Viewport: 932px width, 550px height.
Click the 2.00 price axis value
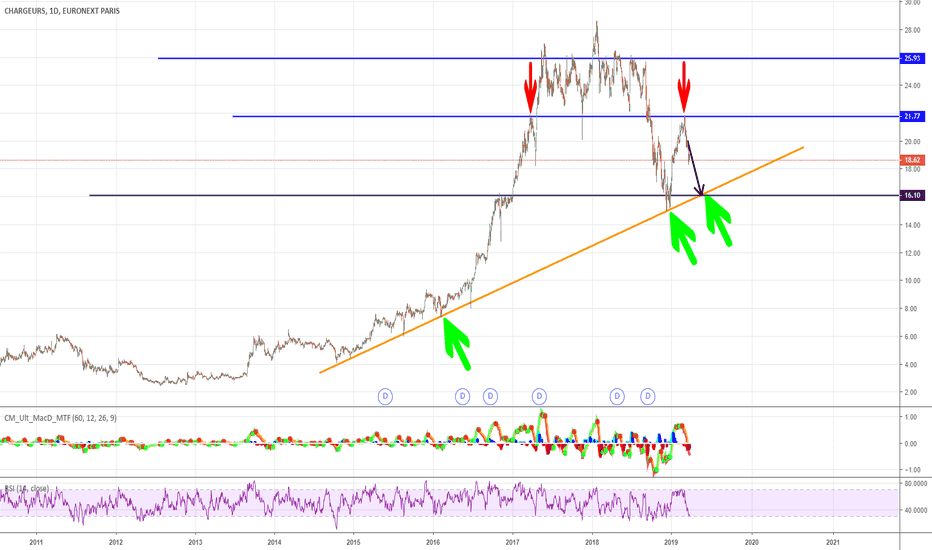[914, 392]
